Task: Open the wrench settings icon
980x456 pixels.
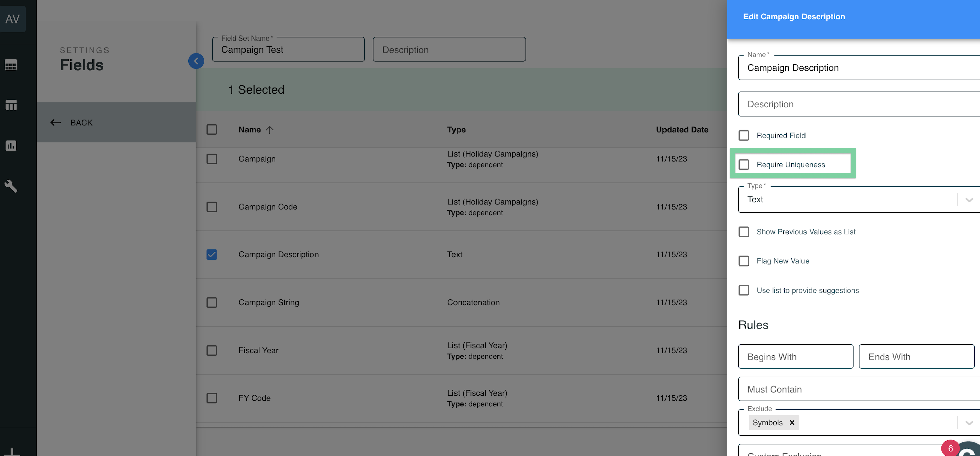Action: 11,186
